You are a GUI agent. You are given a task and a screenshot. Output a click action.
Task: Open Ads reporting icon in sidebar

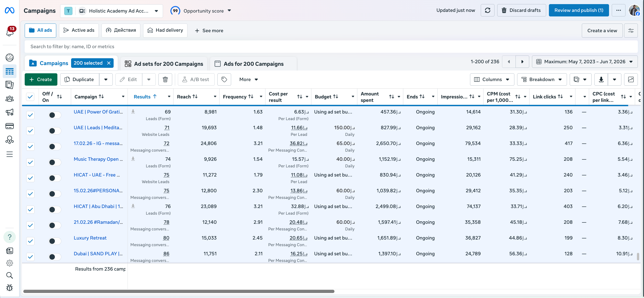click(x=10, y=85)
